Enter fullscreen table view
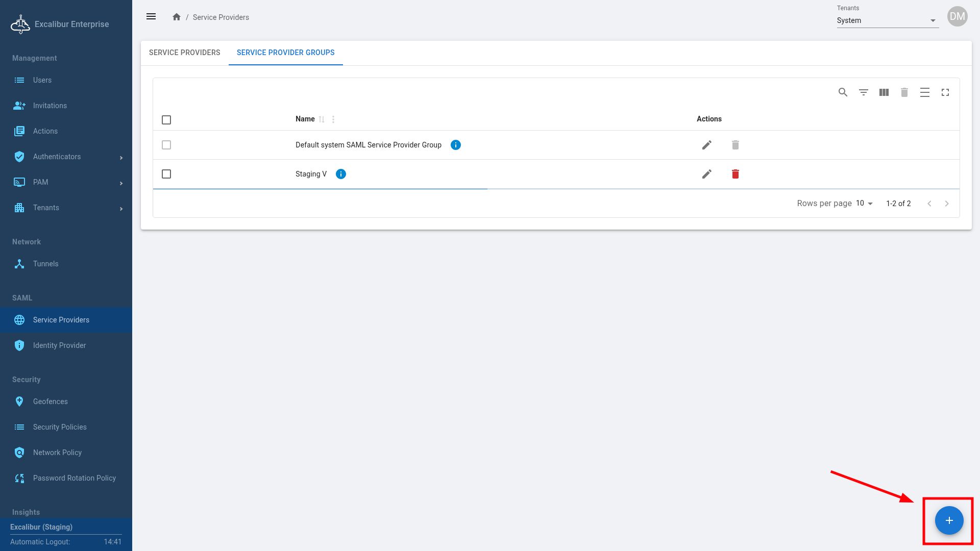The height and width of the screenshot is (551, 980). pyautogui.click(x=945, y=92)
